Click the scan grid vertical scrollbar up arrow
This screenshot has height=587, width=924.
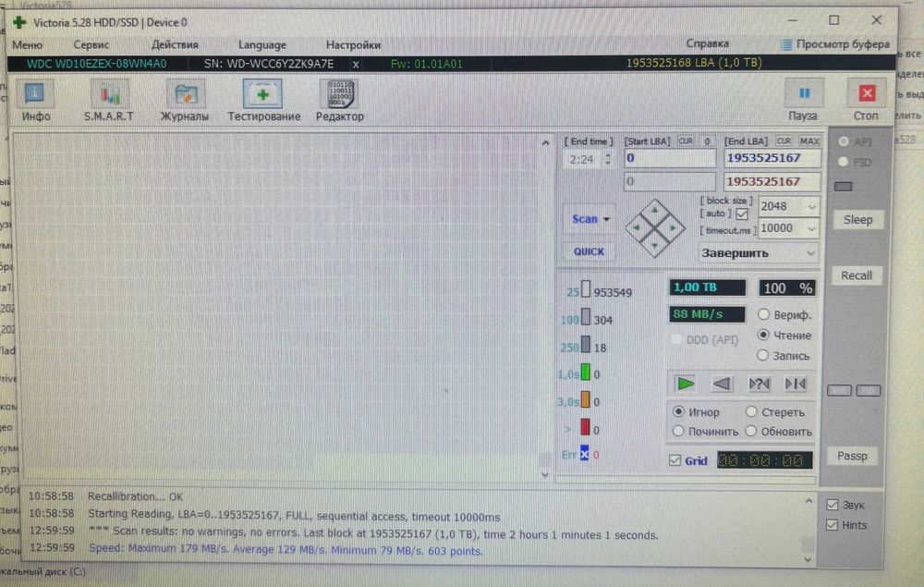tap(545, 143)
